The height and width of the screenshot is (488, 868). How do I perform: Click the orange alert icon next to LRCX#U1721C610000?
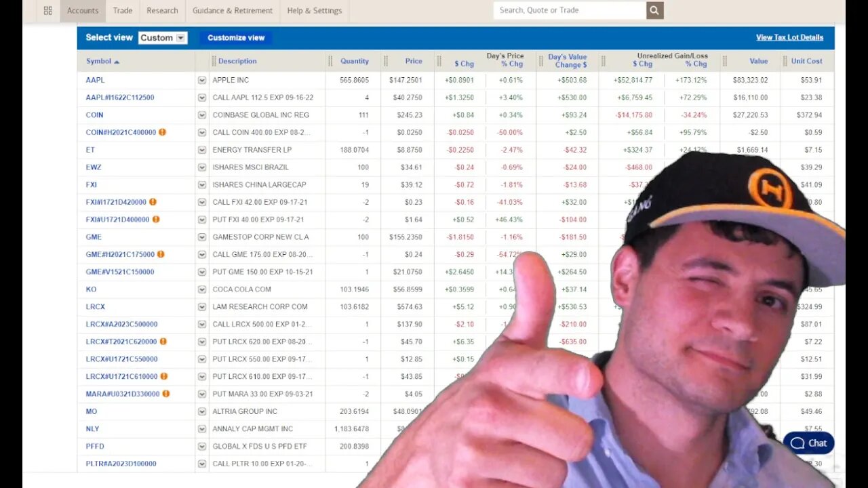coord(163,376)
